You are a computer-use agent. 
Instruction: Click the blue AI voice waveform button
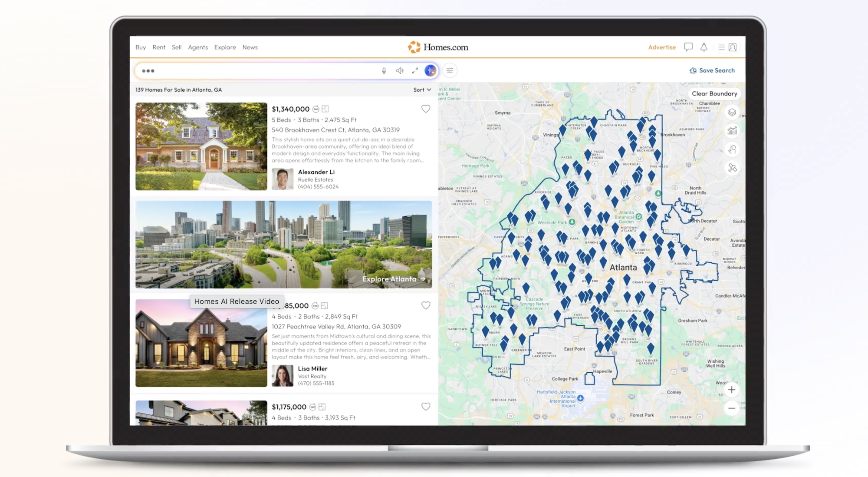430,71
